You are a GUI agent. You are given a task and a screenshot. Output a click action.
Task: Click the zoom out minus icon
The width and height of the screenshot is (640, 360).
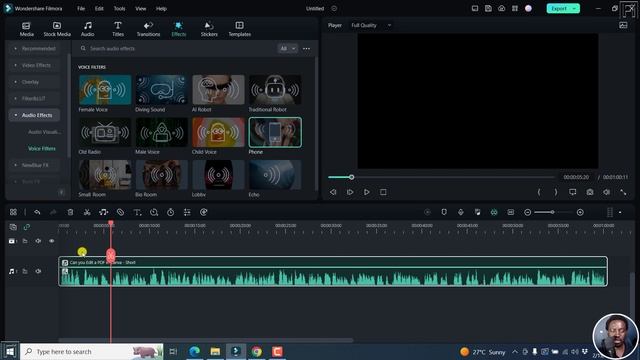pyautogui.click(x=527, y=212)
